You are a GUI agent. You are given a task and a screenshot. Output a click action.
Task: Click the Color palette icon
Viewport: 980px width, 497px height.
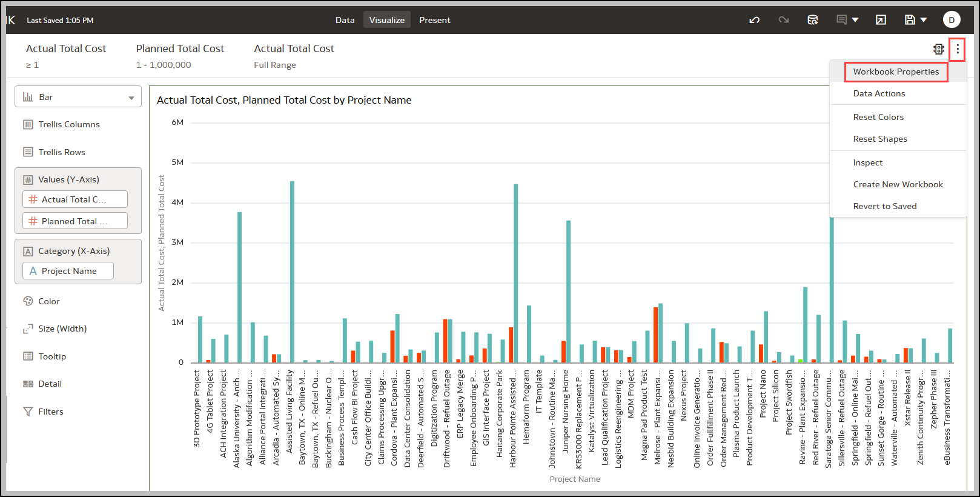pyautogui.click(x=28, y=301)
